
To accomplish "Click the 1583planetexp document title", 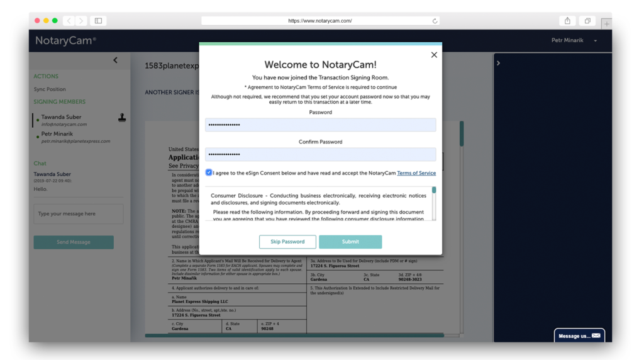I will (172, 65).
